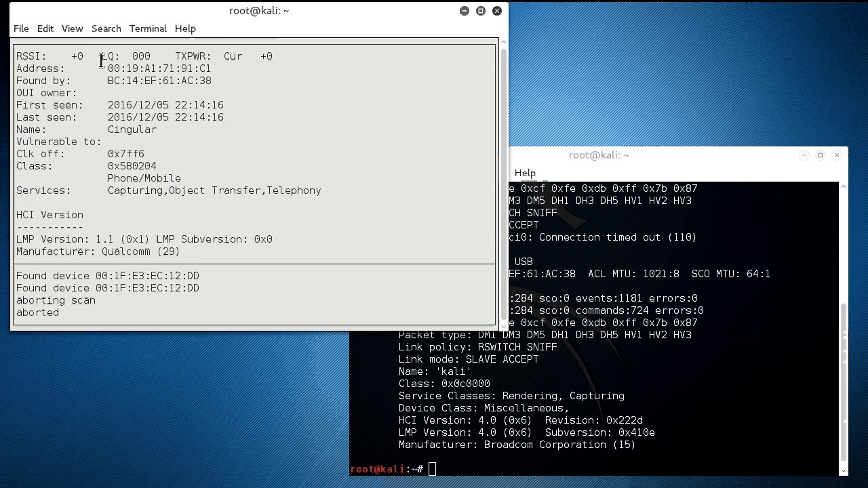Close the background root@kali terminal window
868x488 pixels.
(837, 155)
